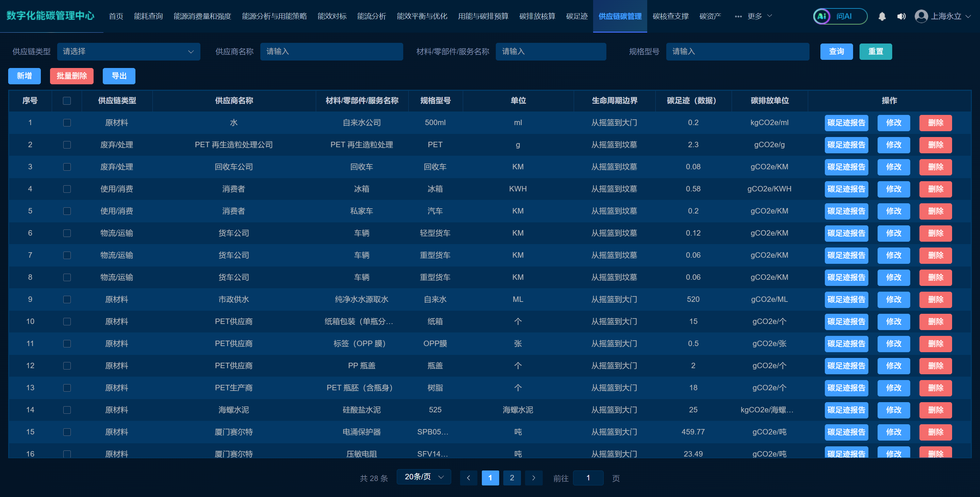Click the 导出 export button
This screenshot has height=497, width=980.
[x=119, y=76]
